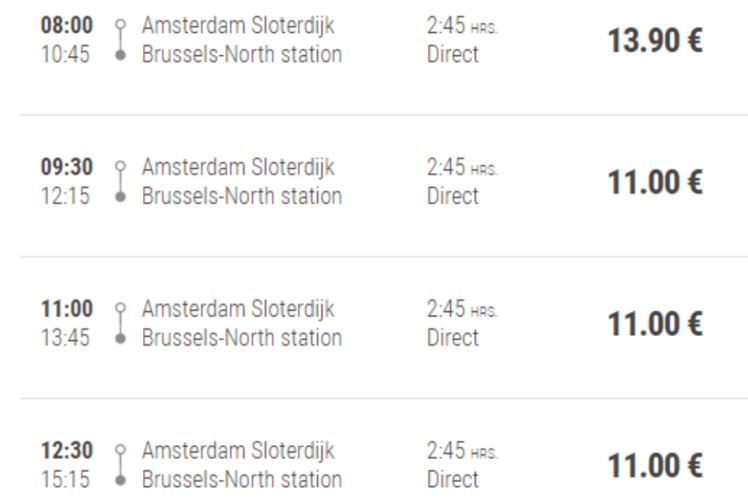
Task: Click the 12:30 departure time
Action: tap(67, 450)
